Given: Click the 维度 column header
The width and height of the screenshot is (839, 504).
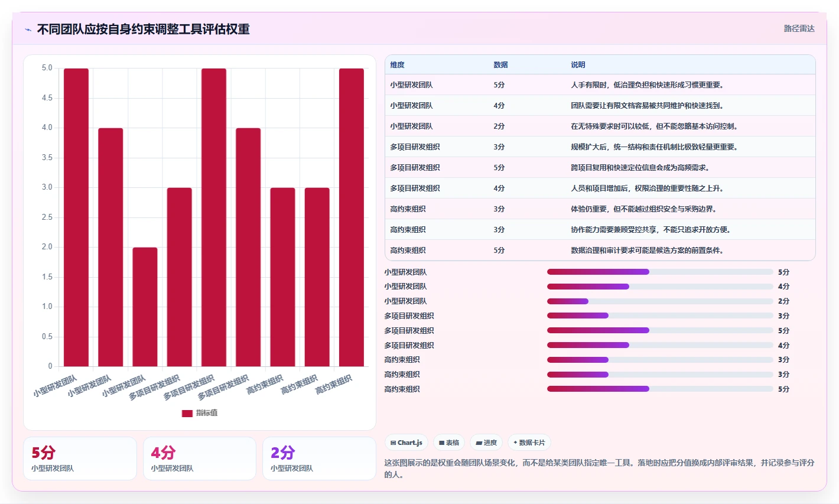Looking at the screenshot, I should (397, 65).
